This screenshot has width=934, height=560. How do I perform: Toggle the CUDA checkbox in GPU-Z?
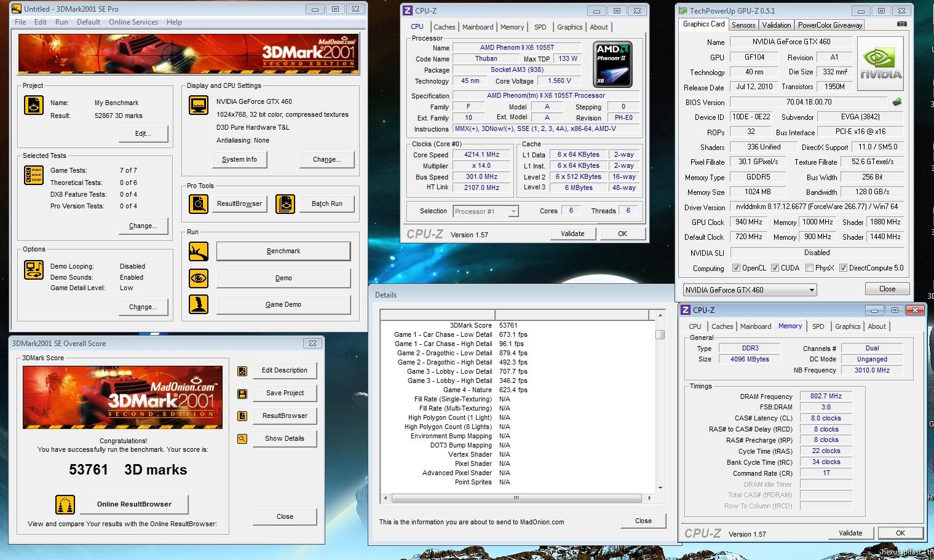pos(775,268)
